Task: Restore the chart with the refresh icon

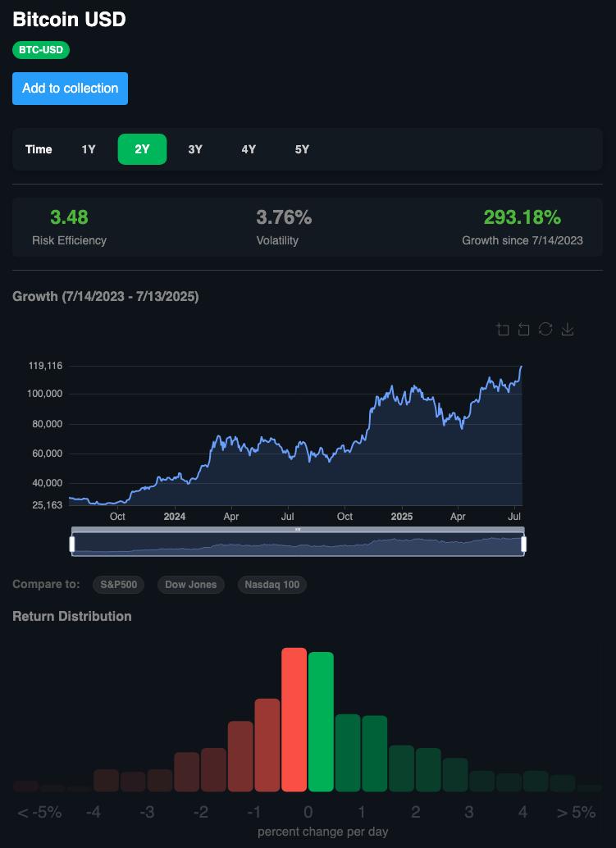Action: [545, 329]
